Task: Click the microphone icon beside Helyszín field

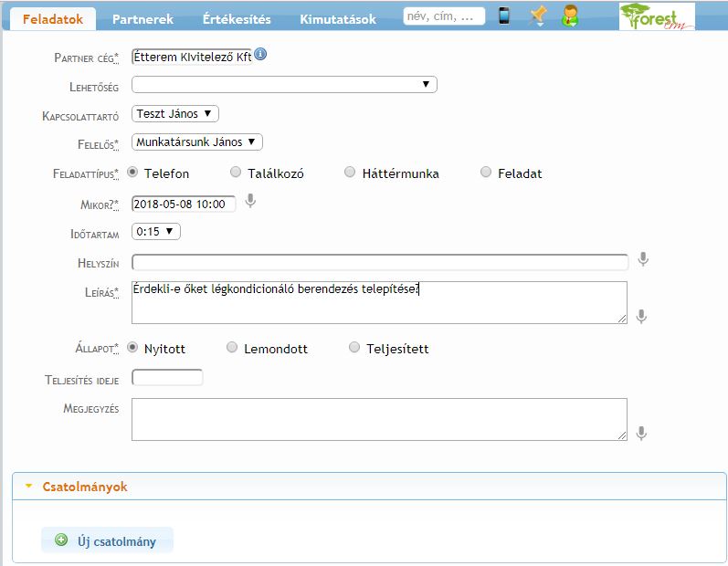Action: 643,259
